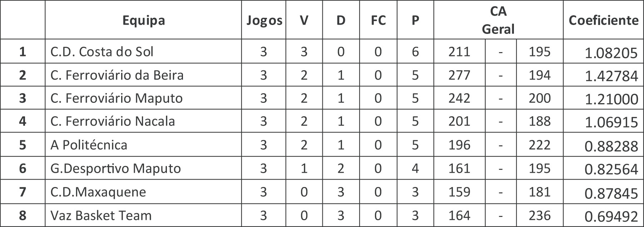
Task: Select the FC column header
Action: [x=378, y=20]
